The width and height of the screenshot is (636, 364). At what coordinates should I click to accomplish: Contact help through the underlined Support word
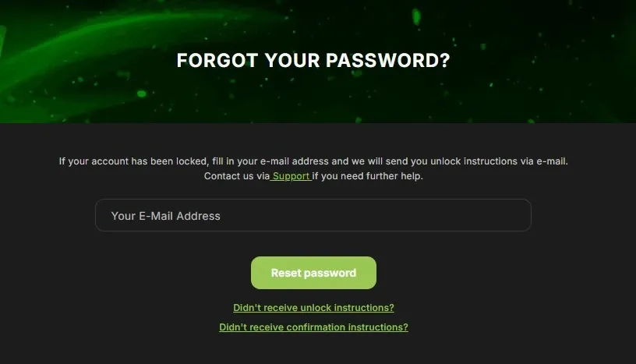coord(291,176)
